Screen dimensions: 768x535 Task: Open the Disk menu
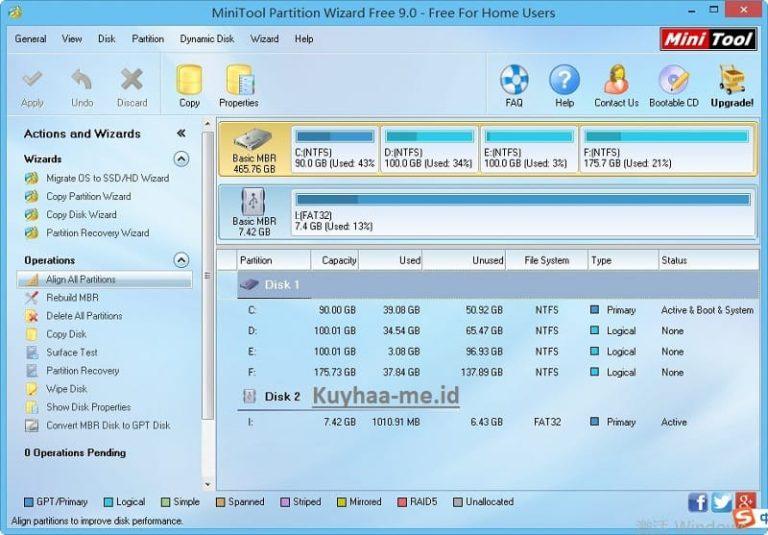pyautogui.click(x=106, y=39)
